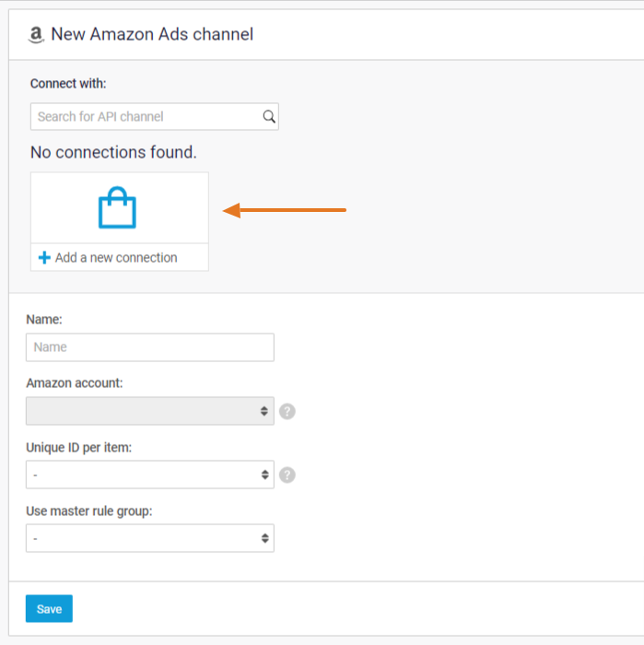
Task: Select the blue shopping bag connection tile
Action: 118,208
